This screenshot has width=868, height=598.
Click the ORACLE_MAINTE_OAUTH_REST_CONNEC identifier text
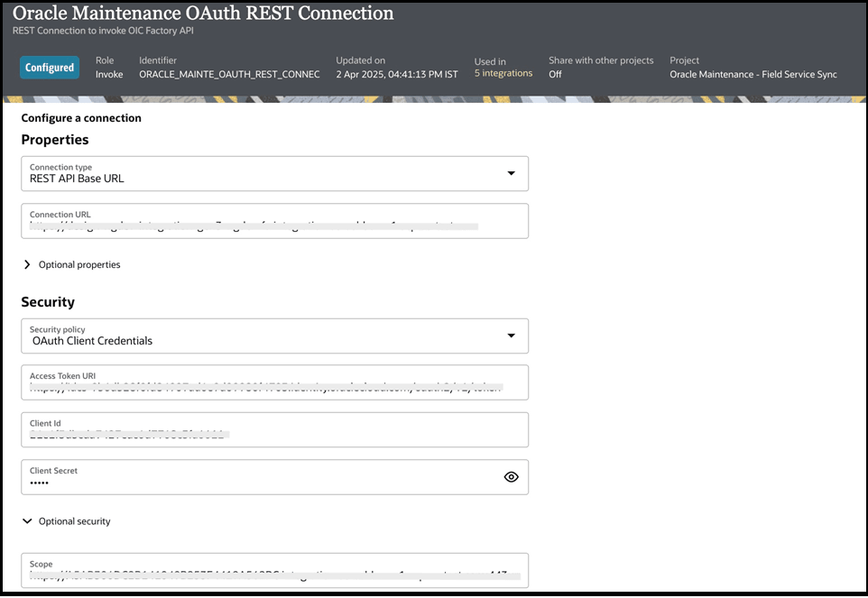coord(229,74)
